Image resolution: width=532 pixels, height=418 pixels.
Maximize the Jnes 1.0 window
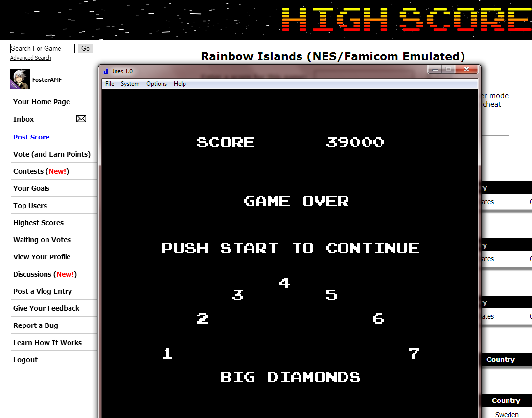(448, 69)
